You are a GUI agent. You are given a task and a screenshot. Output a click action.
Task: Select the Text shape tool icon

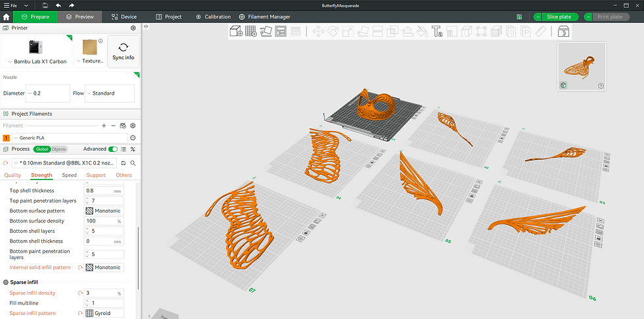[436, 32]
